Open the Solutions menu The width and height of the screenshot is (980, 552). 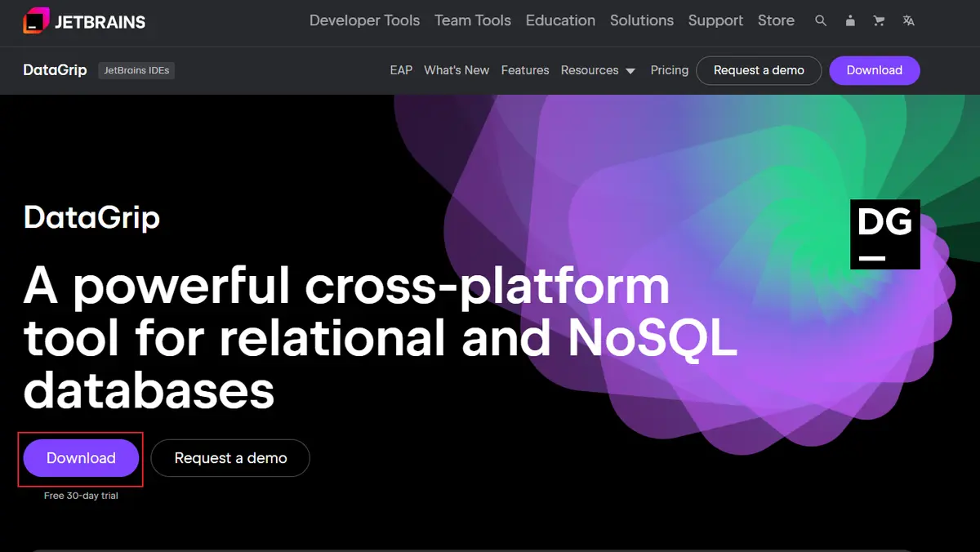[x=642, y=21]
